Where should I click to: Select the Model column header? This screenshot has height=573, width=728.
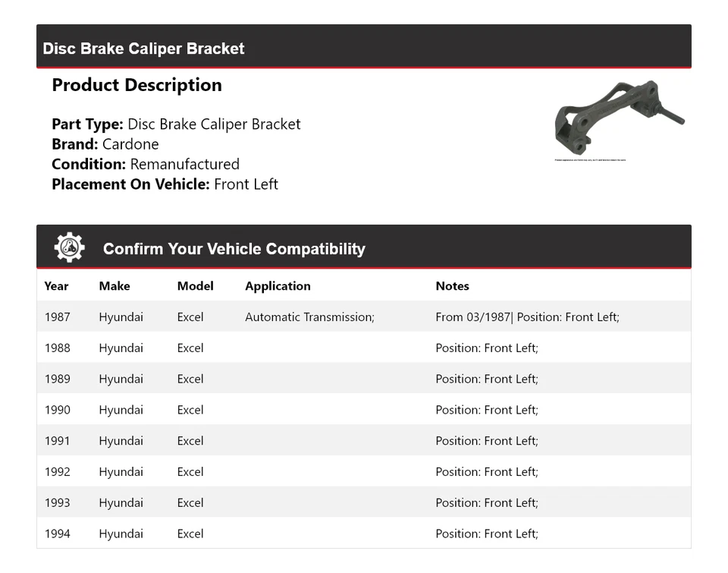[x=195, y=286]
